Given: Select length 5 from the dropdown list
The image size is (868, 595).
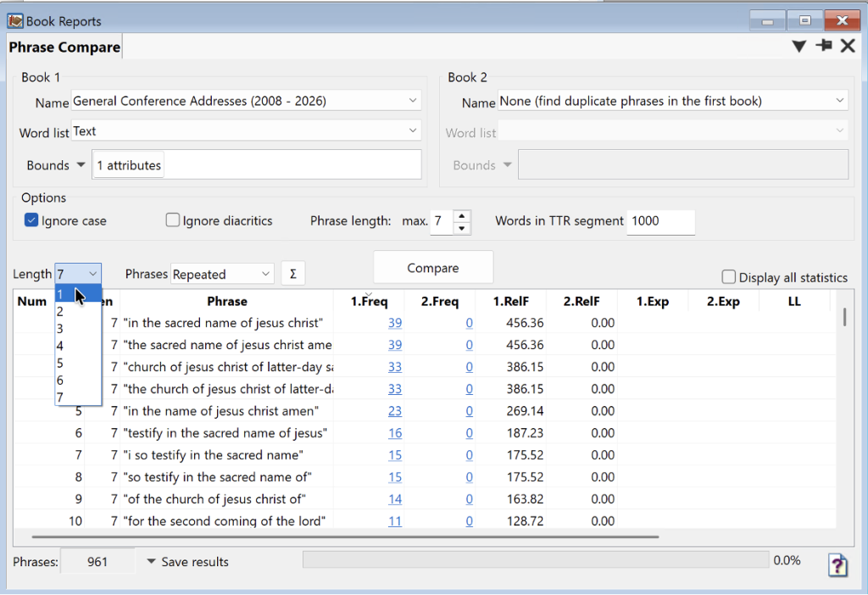Looking at the screenshot, I should pyautogui.click(x=78, y=363).
